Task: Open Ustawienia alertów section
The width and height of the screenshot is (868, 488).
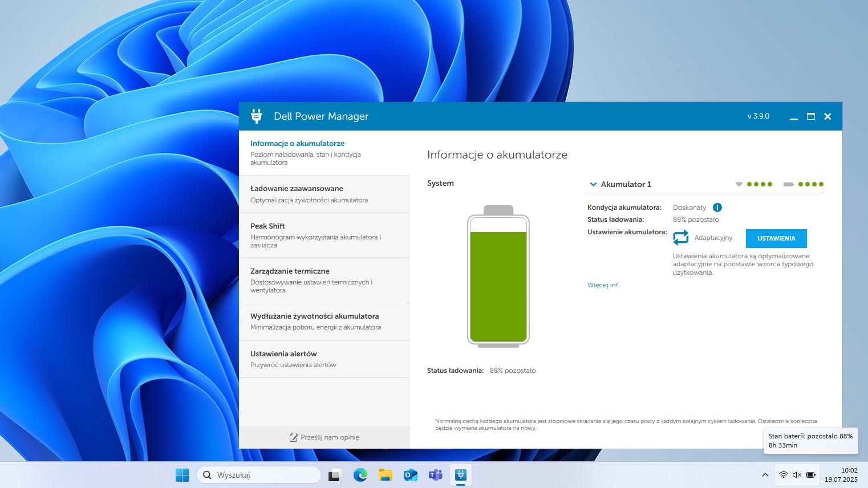Action: [x=325, y=359]
